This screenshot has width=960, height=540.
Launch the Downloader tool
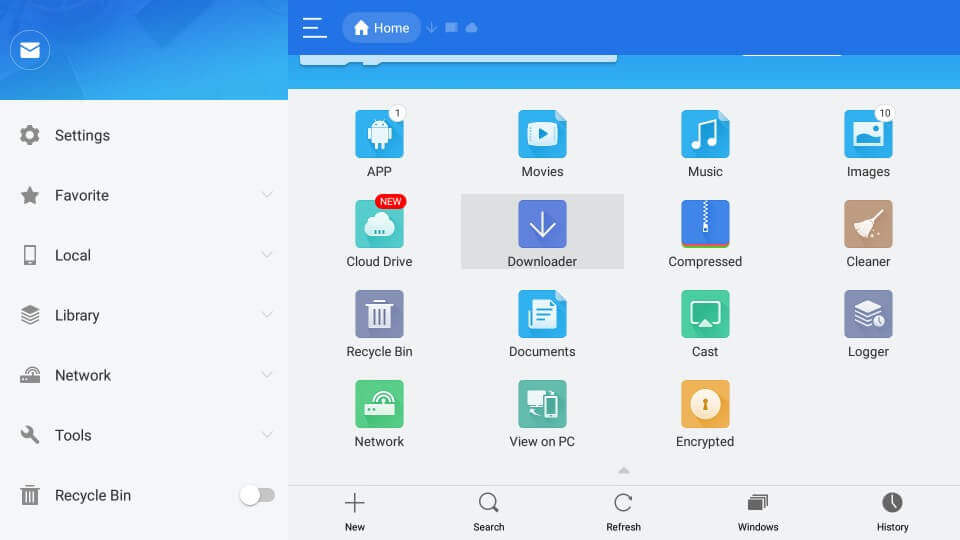(542, 224)
